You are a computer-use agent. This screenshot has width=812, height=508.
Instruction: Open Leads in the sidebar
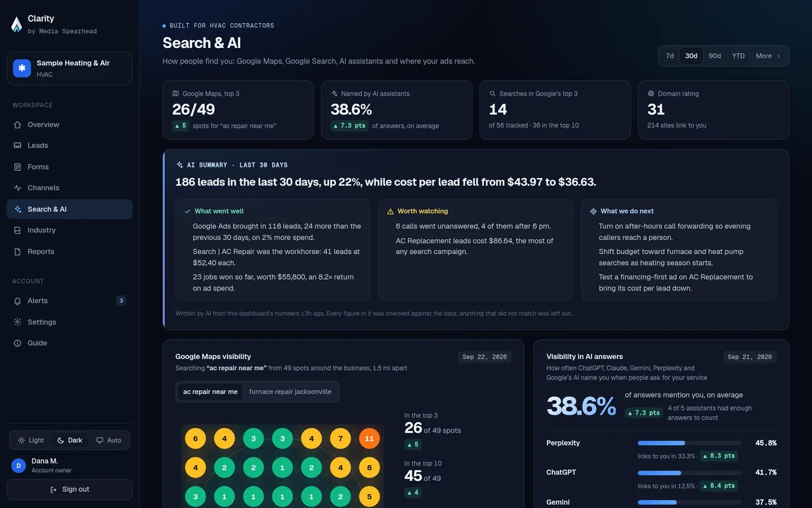pyautogui.click(x=70, y=146)
